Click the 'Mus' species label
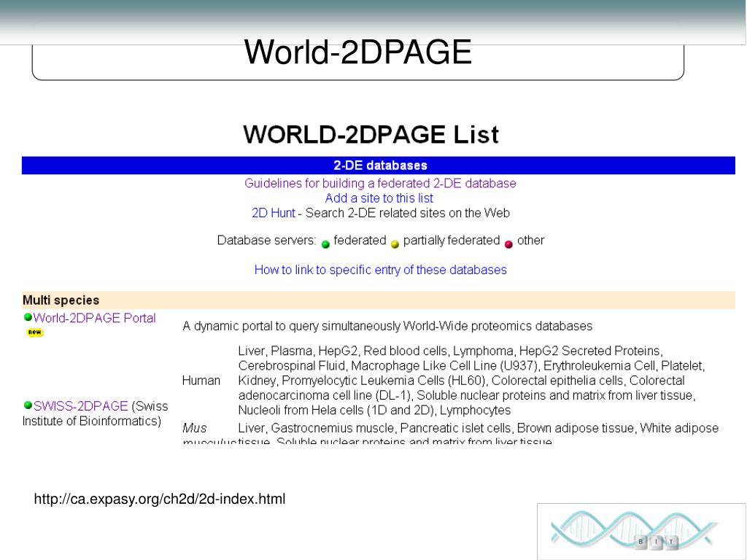747x560 pixels. point(194,428)
